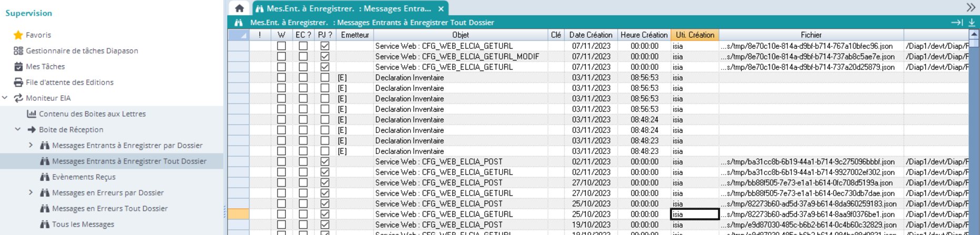
Task: Select Evènements Reçus in the tree
Action: tap(84, 177)
